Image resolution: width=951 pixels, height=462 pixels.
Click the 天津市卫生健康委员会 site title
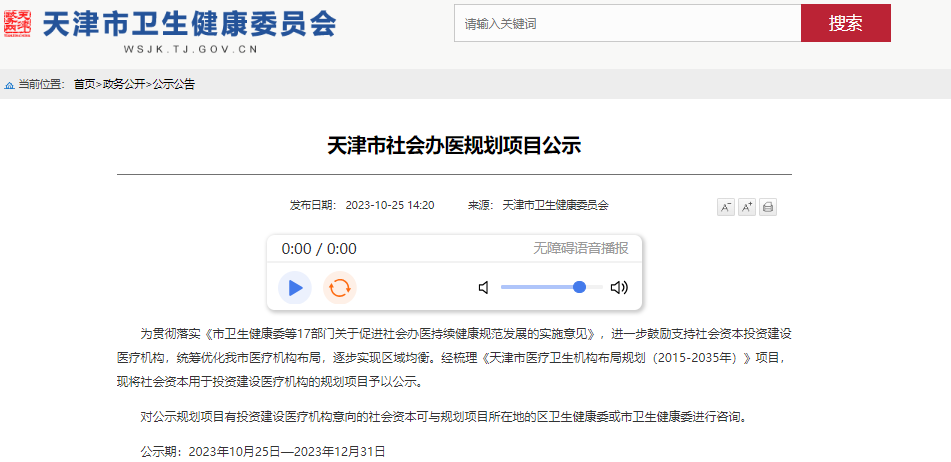[189, 24]
